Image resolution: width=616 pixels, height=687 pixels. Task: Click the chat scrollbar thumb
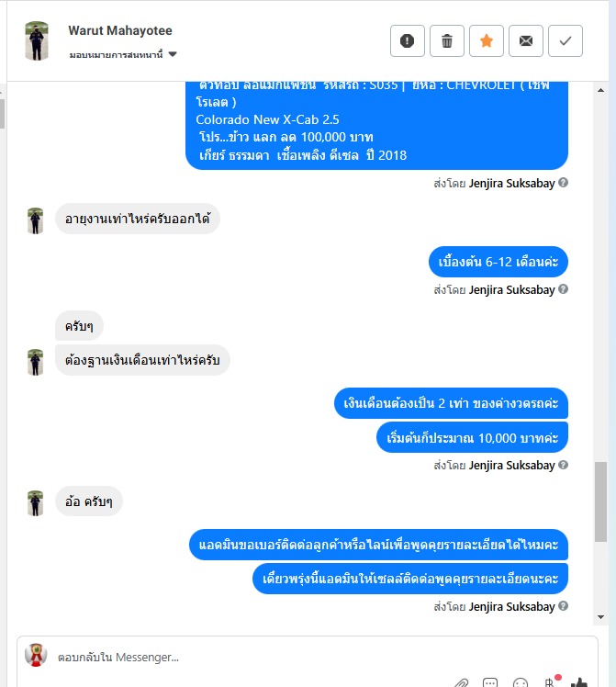click(600, 501)
